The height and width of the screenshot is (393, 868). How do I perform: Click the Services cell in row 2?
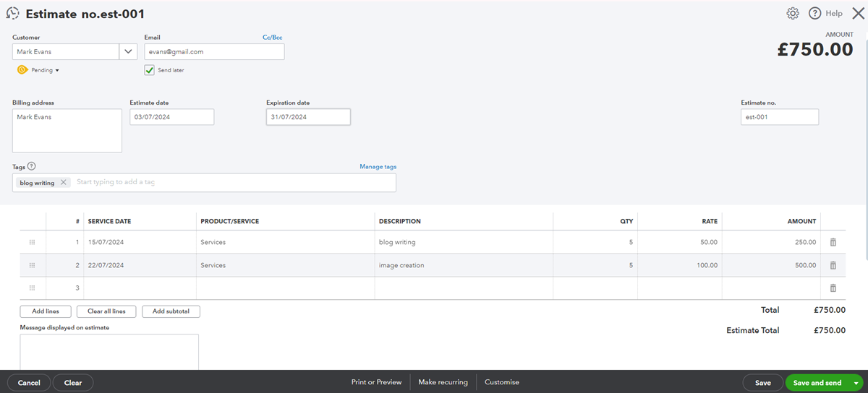(x=286, y=265)
